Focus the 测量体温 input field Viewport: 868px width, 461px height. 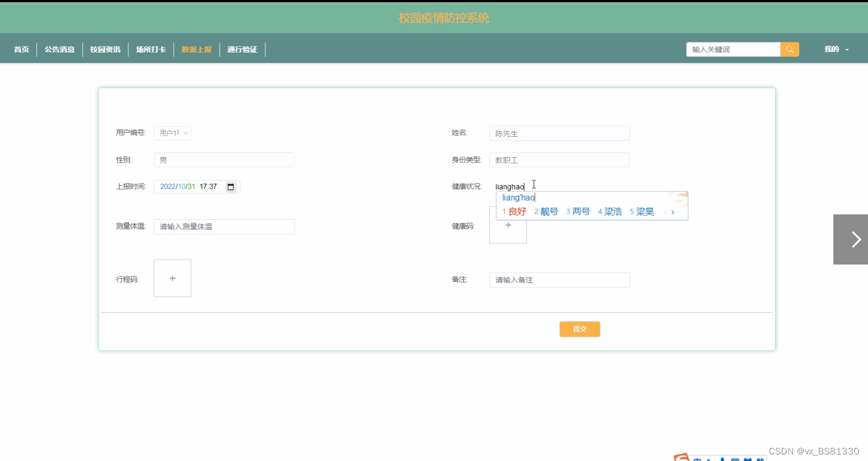point(224,227)
